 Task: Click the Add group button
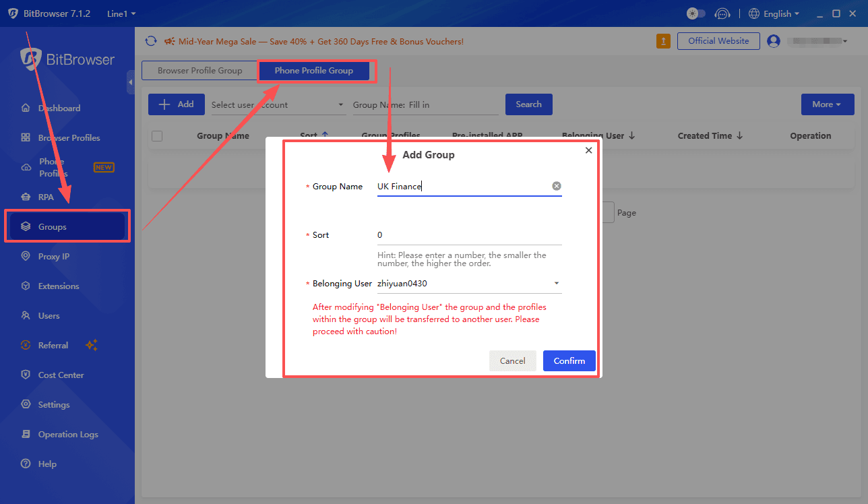[x=177, y=104]
